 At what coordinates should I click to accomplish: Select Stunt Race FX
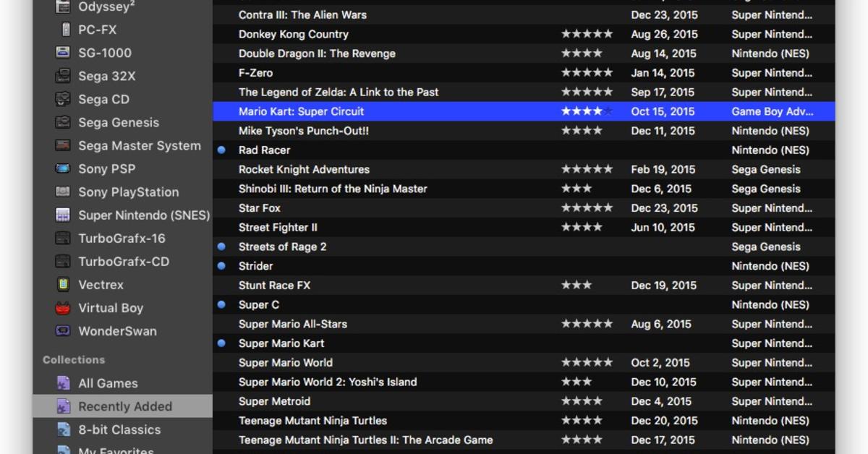[x=274, y=286]
